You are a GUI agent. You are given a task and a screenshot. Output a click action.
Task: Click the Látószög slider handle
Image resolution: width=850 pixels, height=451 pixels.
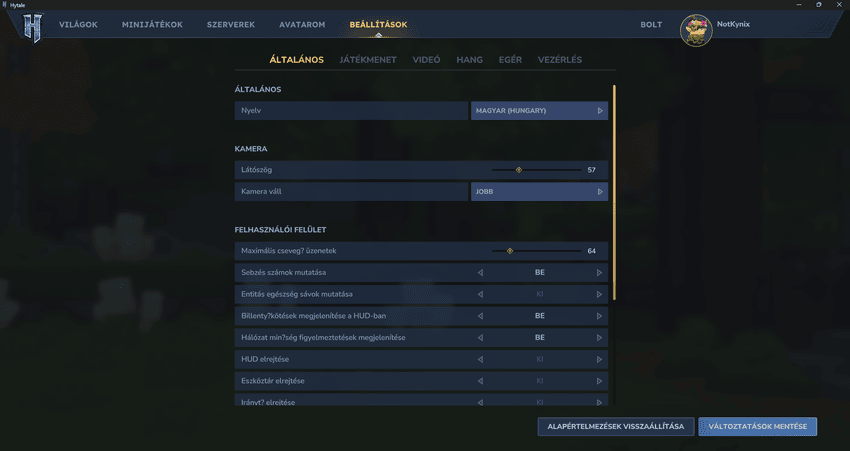point(518,170)
